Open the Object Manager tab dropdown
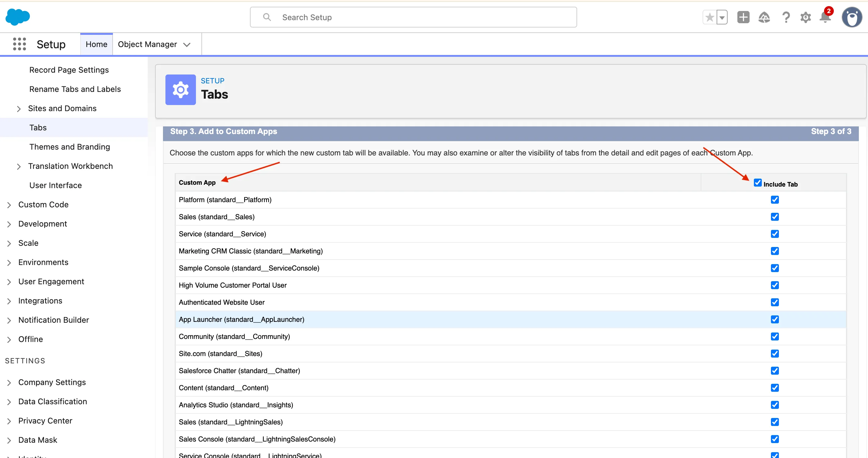This screenshot has width=868, height=458. tap(187, 45)
